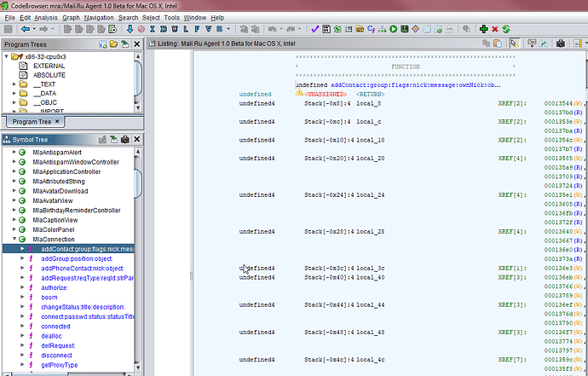Close the Program Tree tab with its x
This screenshot has height=376, width=588.
pos(57,121)
